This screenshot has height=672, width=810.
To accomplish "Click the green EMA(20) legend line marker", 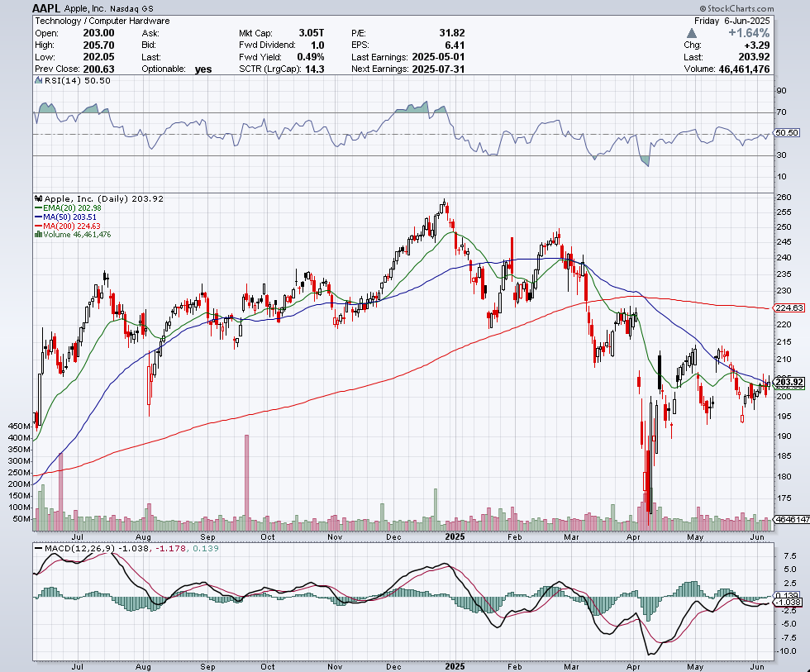I will coord(37,208).
